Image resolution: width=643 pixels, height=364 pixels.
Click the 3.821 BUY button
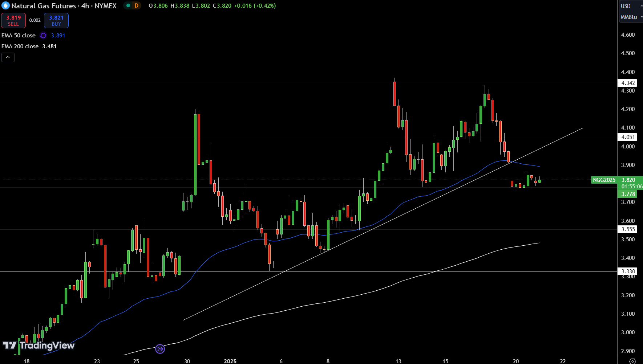pos(56,21)
